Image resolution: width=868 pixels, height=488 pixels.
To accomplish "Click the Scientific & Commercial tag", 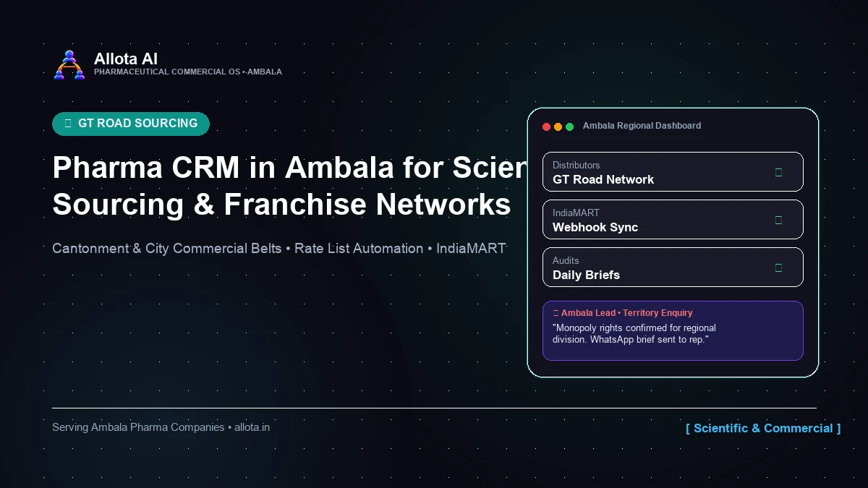I will click(x=763, y=428).
